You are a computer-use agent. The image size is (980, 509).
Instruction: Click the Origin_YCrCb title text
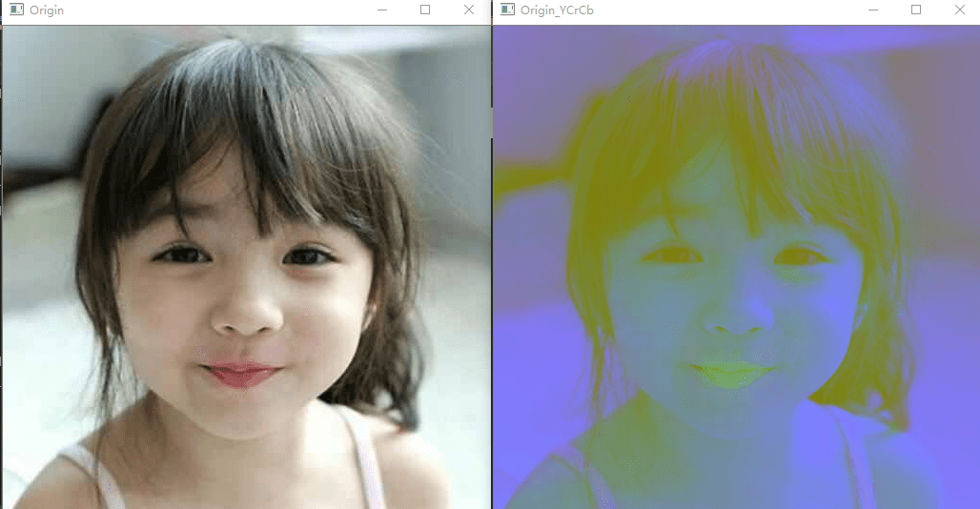click(557, 10)
